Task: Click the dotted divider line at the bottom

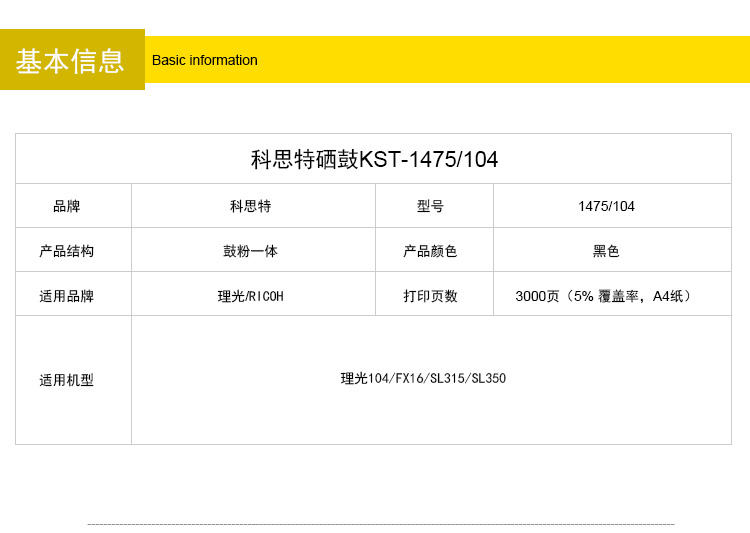Action: (380, 524)
